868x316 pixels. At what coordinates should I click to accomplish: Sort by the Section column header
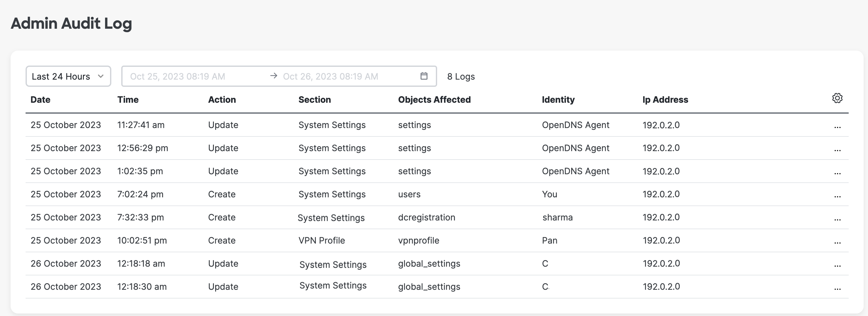(x=315, y=100)
